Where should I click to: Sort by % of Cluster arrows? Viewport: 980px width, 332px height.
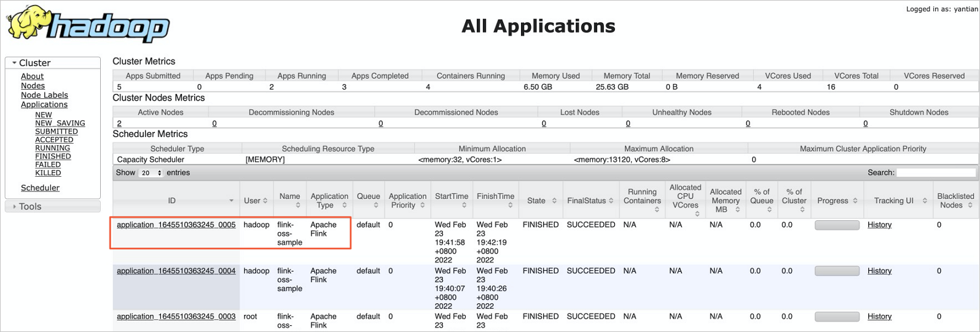point(802,210)
